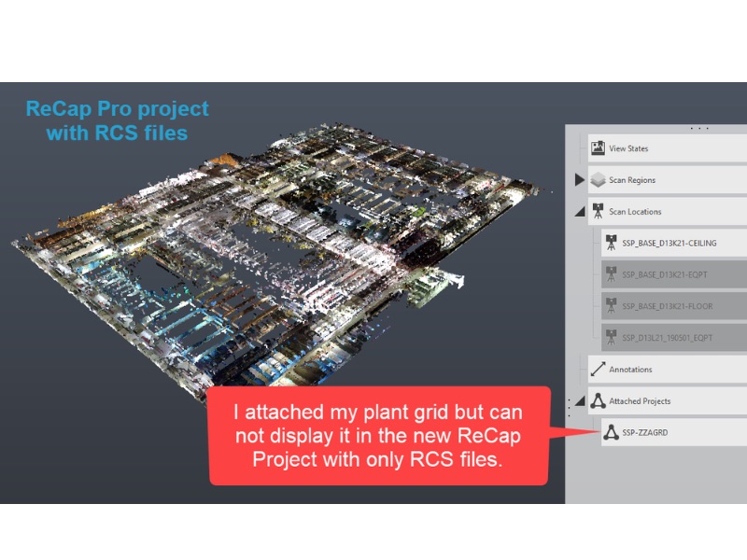Click the SSP_BASE_D13K21-FLOOR scanner icon

(611, 306)
